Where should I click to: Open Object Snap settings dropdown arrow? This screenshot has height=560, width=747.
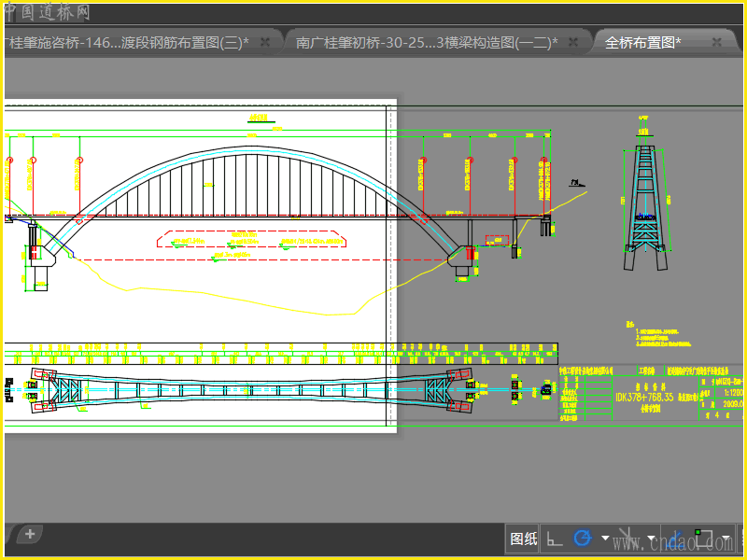point(726,539)
